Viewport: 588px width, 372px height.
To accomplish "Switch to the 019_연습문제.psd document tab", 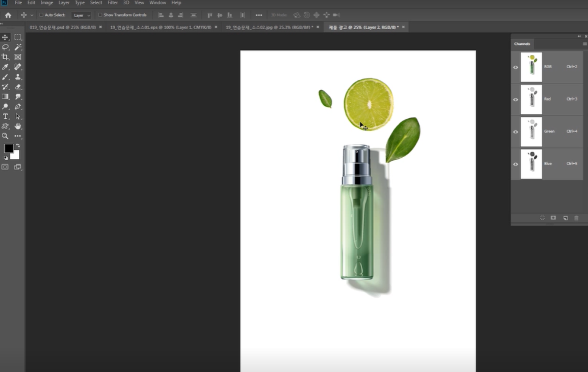I will [x=63, y=27].
